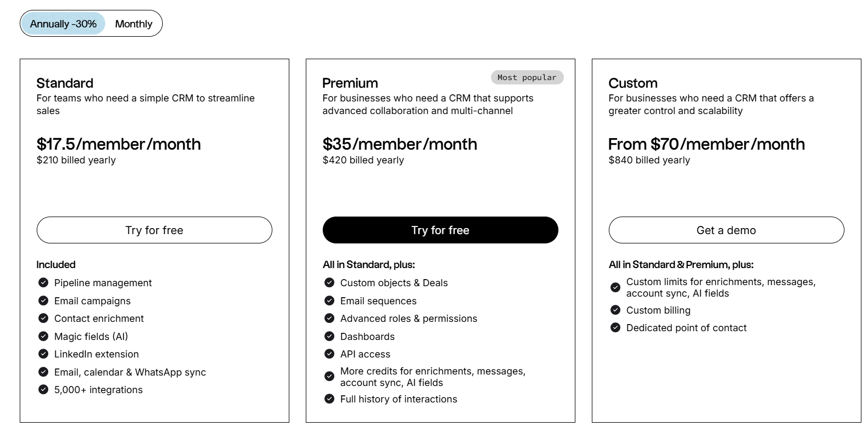The width and height of the screenshot is (868, 426).
Task: Click the checkmark icon beside Email campaigns
Action: point(44,300)
